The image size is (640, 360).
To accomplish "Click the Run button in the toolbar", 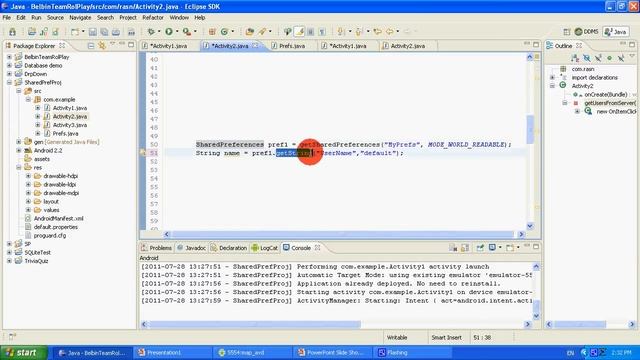I will point(169,31).
